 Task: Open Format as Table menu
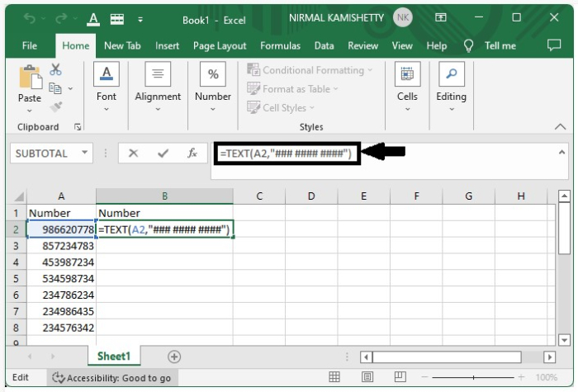coord(292,89)
